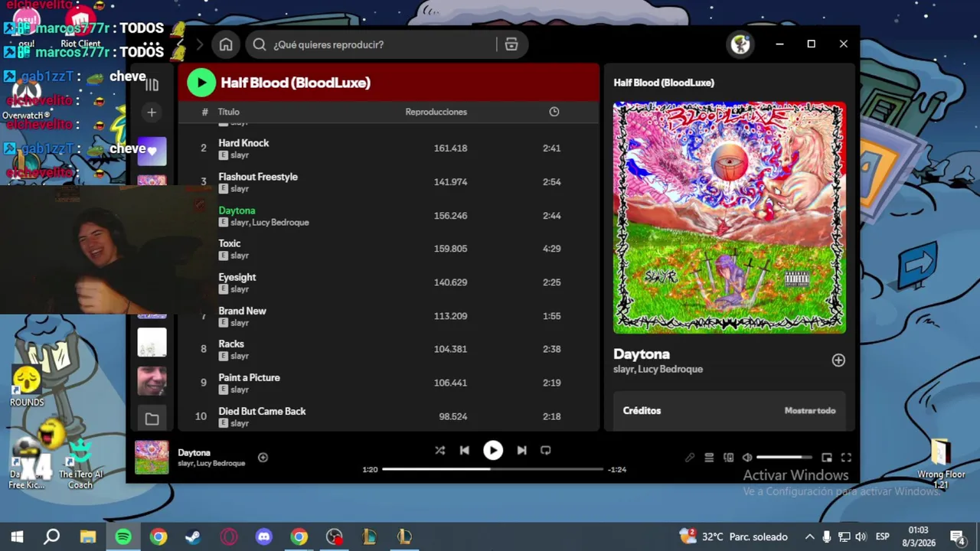The image size is (980, 551).
Task: Open the notification center icon
Action: pyautogui.click(x=957, y=536)
